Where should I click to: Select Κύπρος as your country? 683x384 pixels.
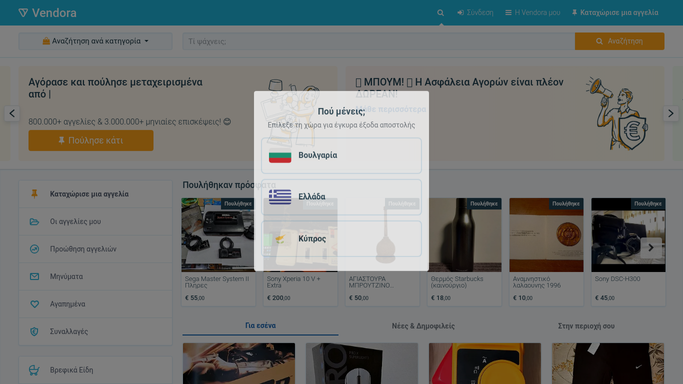point(341,239)
